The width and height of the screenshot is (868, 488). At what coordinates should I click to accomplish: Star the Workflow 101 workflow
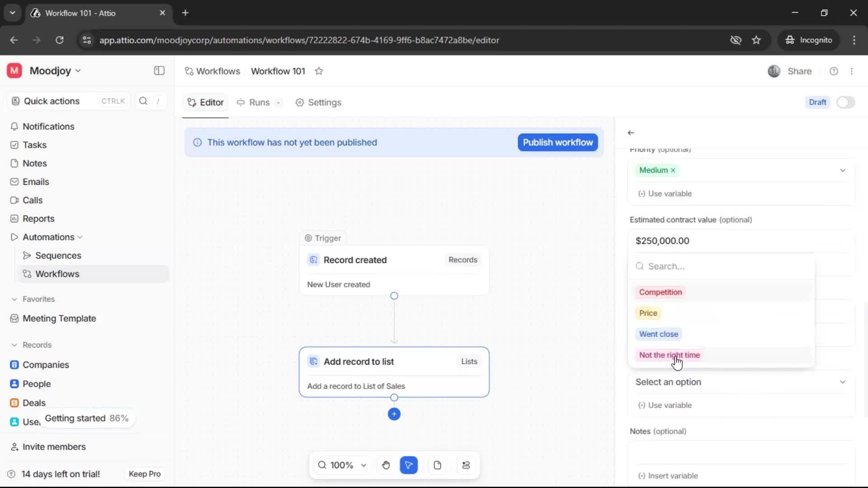[319, 71]
